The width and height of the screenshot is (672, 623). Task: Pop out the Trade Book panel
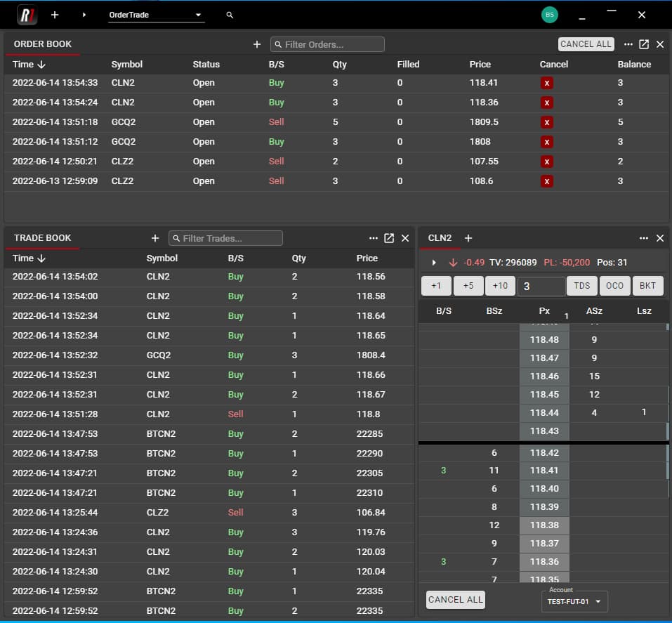(389, 238)
